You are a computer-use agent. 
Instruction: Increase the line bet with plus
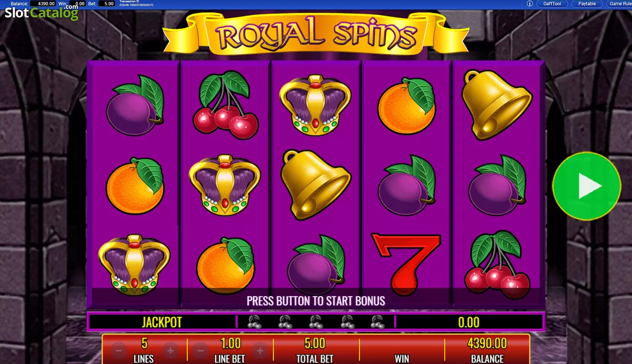[260, 351]
